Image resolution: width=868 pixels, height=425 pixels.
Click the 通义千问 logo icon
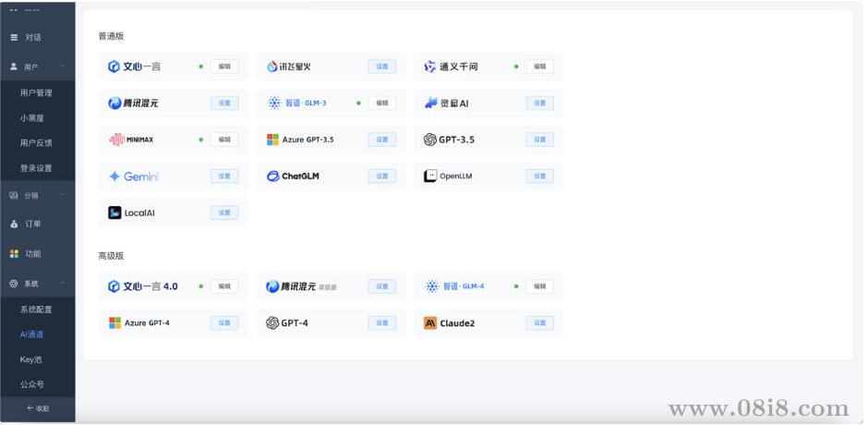tap(430, 67)
